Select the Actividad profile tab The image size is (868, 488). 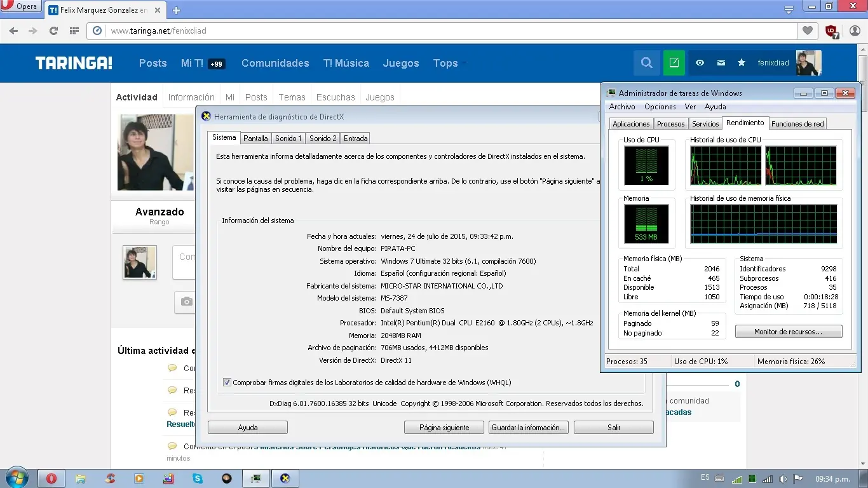coord(137,97)
